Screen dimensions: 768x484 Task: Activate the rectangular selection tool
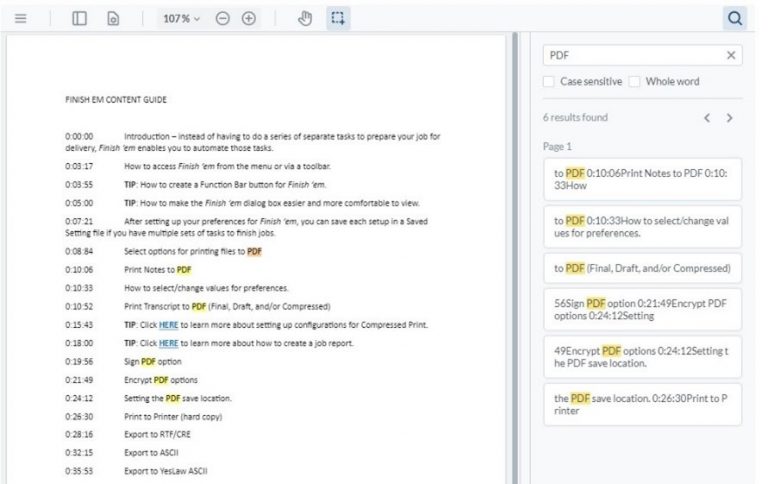338,18
